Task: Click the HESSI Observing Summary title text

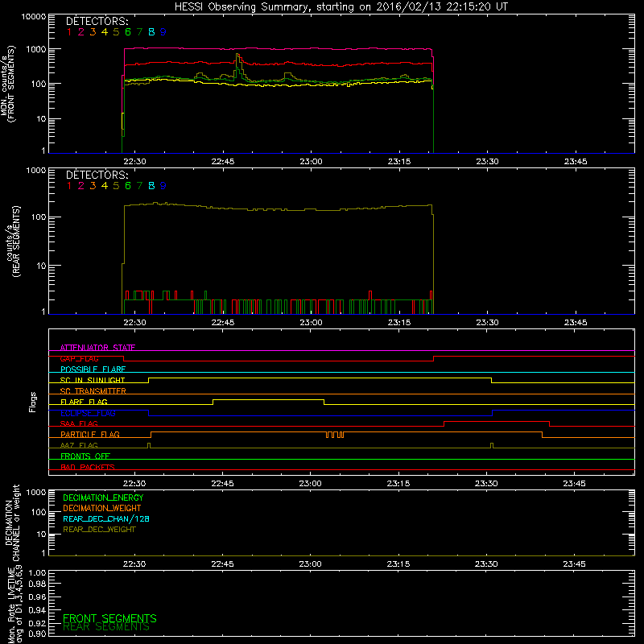Action: [341, 7]
